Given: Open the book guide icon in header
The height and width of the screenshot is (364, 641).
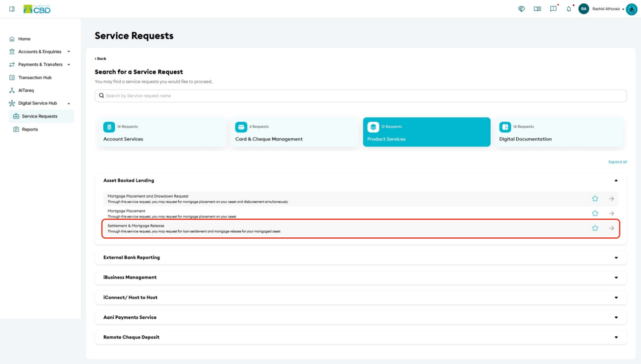Looking at the screenshot, I should pos(537,9).
